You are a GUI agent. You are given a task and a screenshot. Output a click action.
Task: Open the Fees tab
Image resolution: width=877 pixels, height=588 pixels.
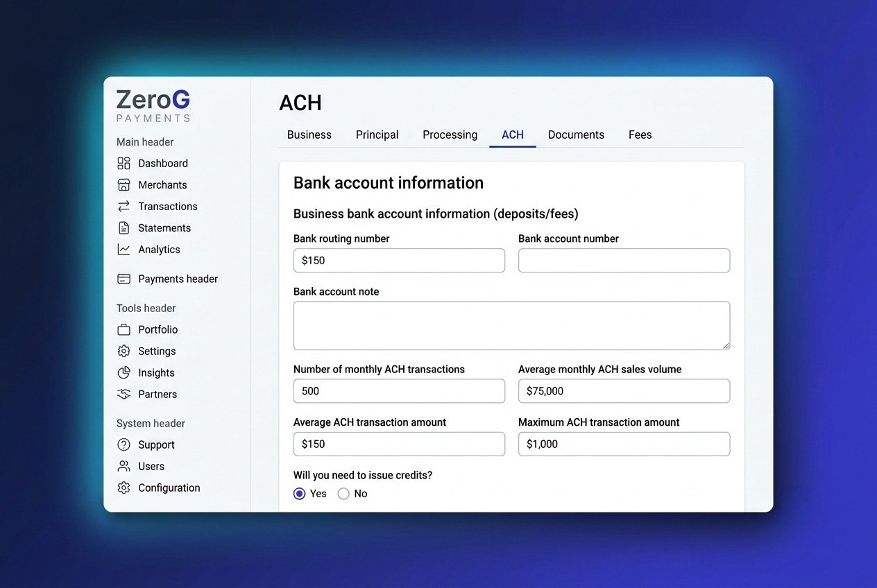click(x=640, y=135)
